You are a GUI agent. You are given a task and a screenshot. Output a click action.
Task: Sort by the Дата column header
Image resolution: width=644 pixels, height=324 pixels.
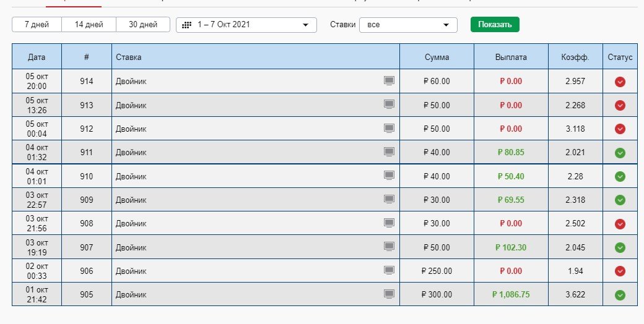pyautogui.click(x=37, y=57)
